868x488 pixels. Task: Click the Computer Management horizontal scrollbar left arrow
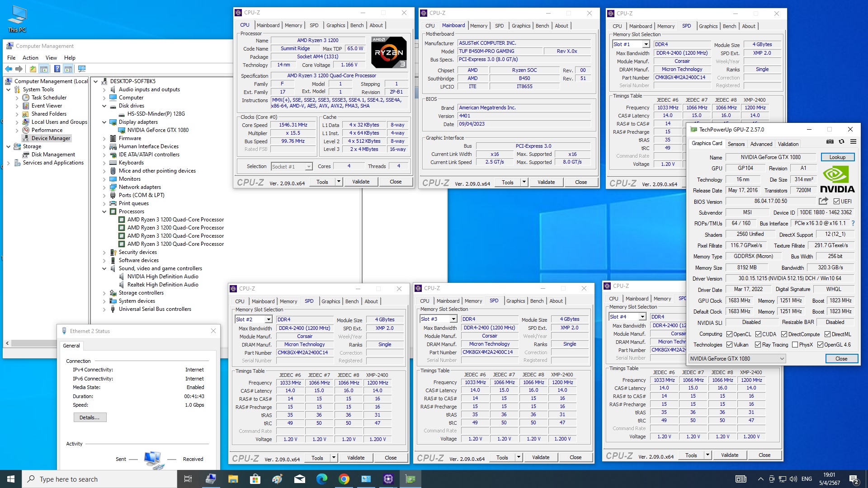(7, 343)
